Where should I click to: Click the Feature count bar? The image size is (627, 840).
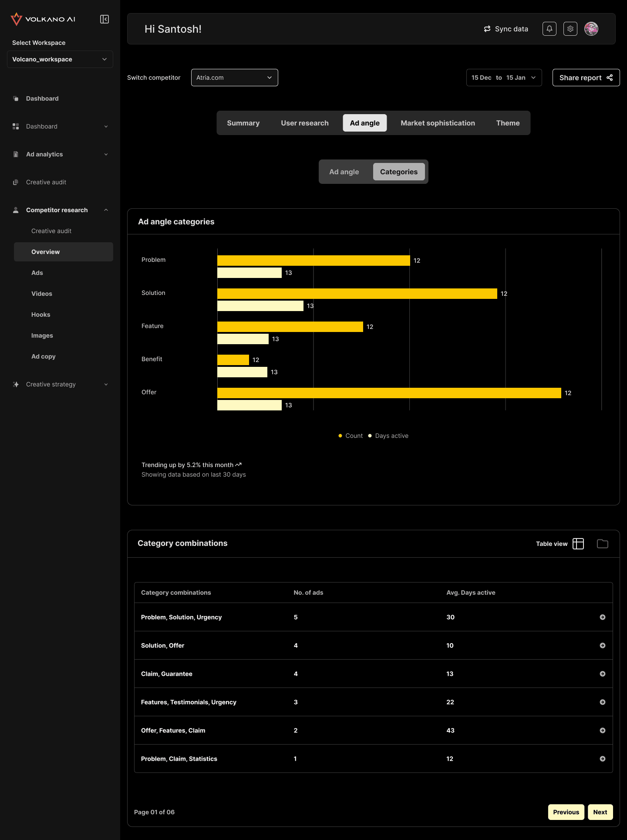point(290,327)
